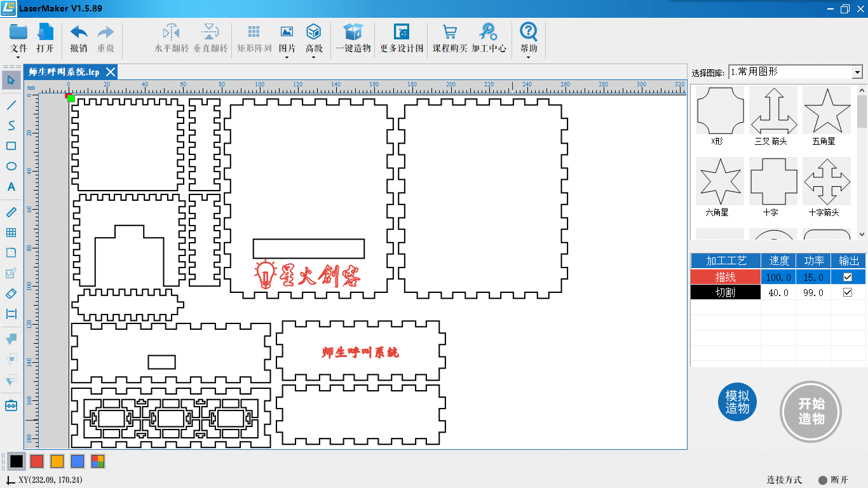Click the ruler measure tool

[11, 212]
